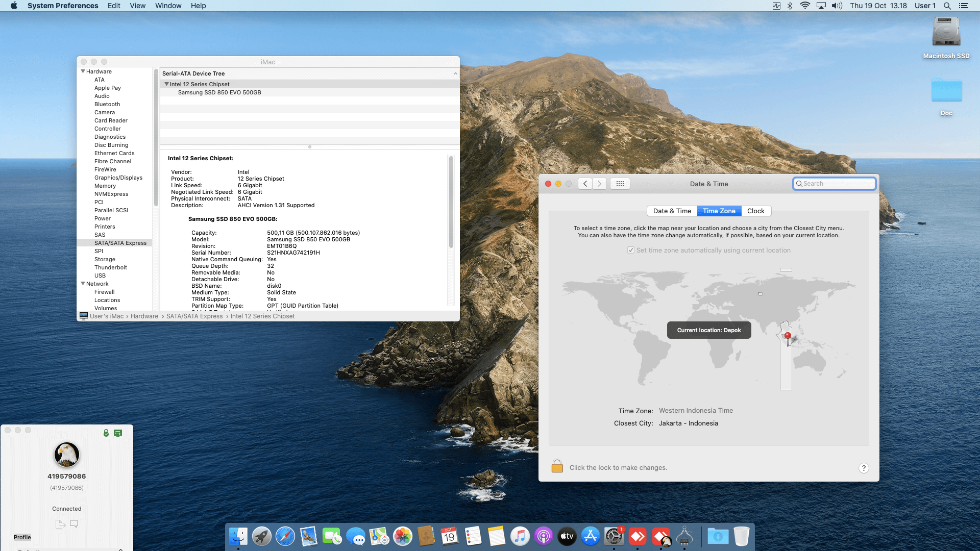Click the green padlock security icon

point(106,433)
